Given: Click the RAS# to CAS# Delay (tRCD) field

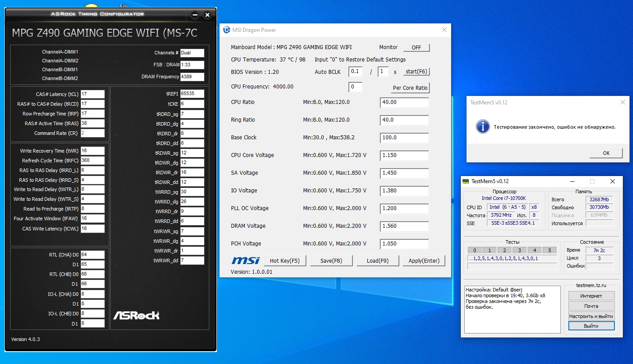Looking at the screenshot, I should click(93, 104).
